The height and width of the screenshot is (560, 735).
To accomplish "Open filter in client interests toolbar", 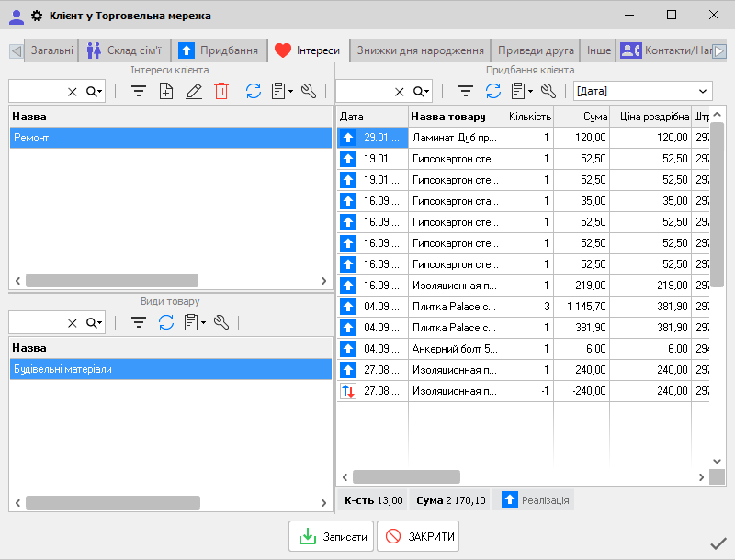I will pyautogui.click(x=139, y=91).
